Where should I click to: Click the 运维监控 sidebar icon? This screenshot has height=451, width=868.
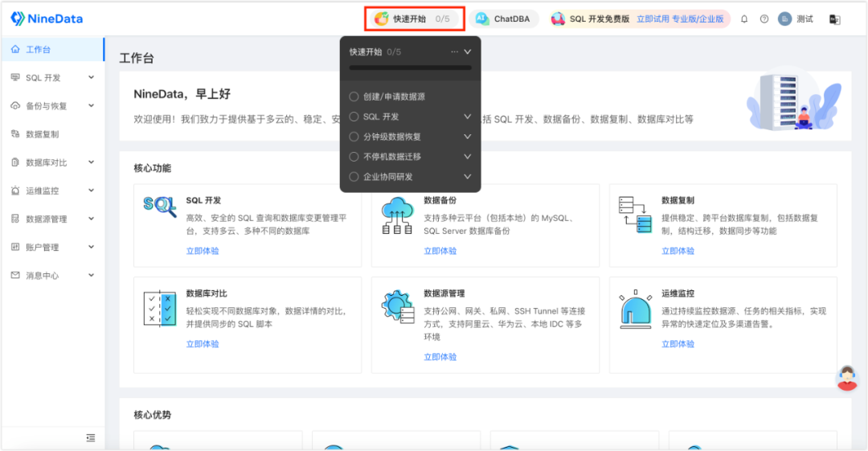(x=15, y=191)
